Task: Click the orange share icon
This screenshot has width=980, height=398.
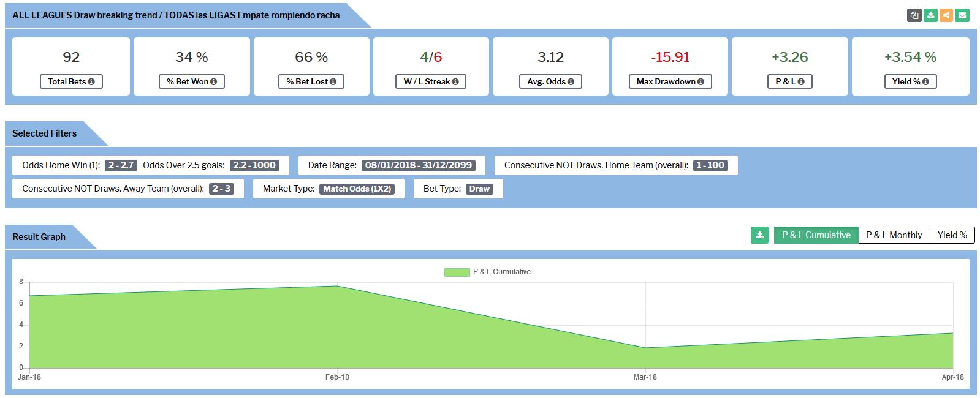Action: (946, 15)
